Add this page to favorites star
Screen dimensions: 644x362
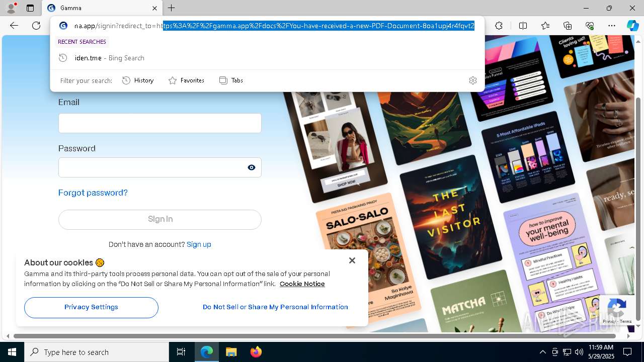[545, 26]
